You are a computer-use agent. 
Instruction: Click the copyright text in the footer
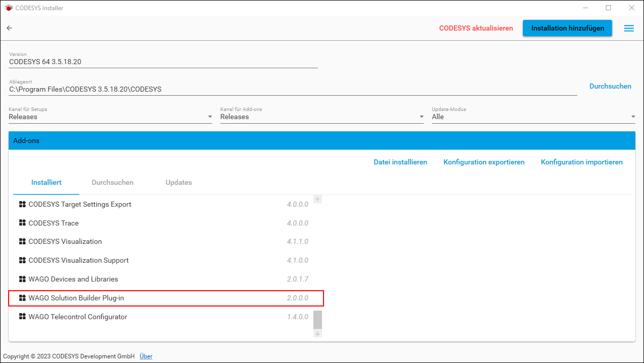[69, 356]
